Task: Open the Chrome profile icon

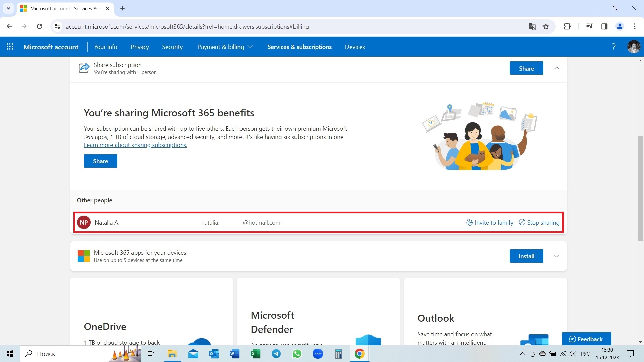Action: pos(620,26)
